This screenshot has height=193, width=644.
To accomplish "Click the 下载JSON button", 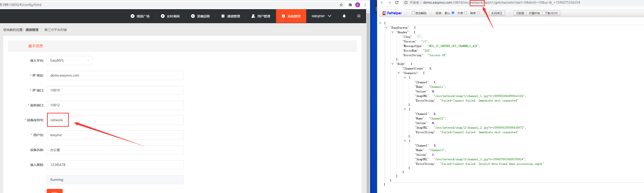I will 551,13.
